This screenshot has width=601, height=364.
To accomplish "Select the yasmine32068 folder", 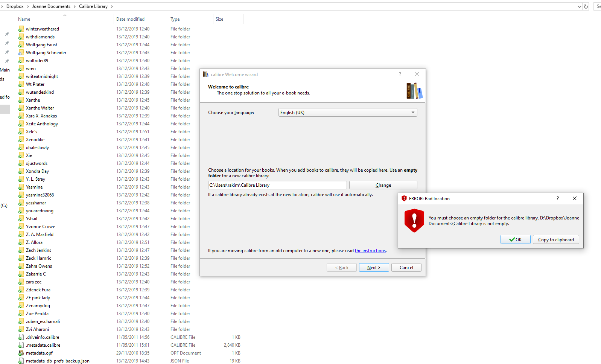I will click(40, 195).
